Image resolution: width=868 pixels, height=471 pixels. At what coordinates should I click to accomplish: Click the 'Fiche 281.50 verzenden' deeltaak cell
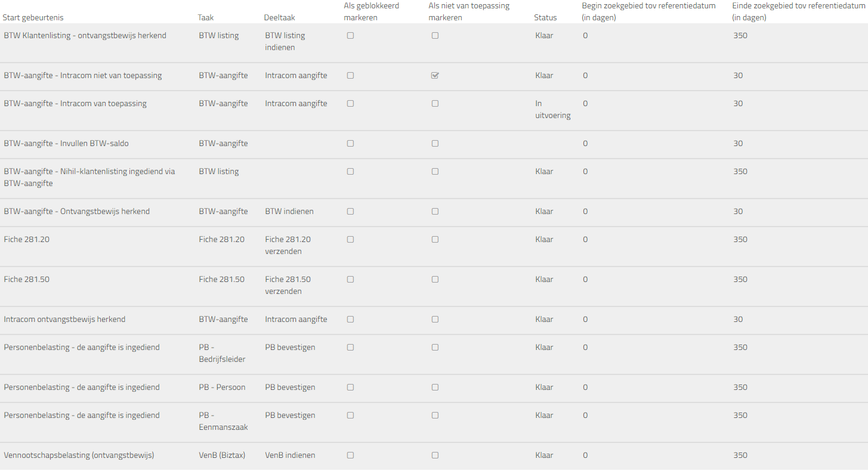click(x=288, y=286)
